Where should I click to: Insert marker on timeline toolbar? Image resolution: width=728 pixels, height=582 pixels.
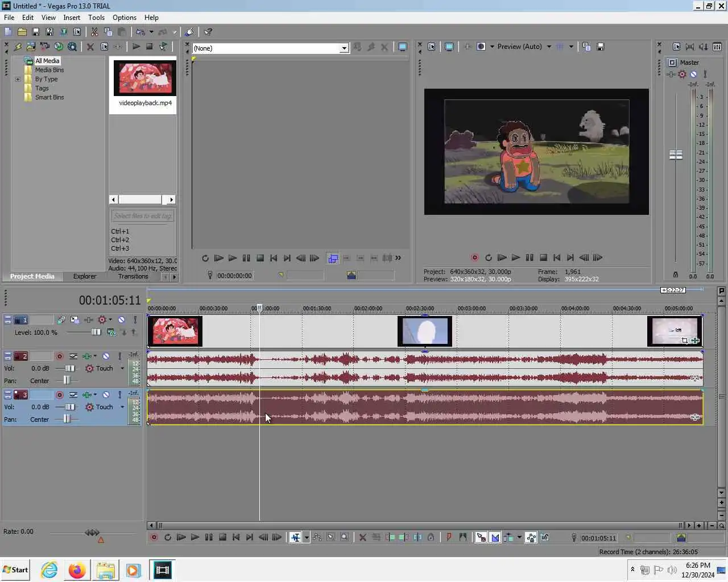point(449,537)
